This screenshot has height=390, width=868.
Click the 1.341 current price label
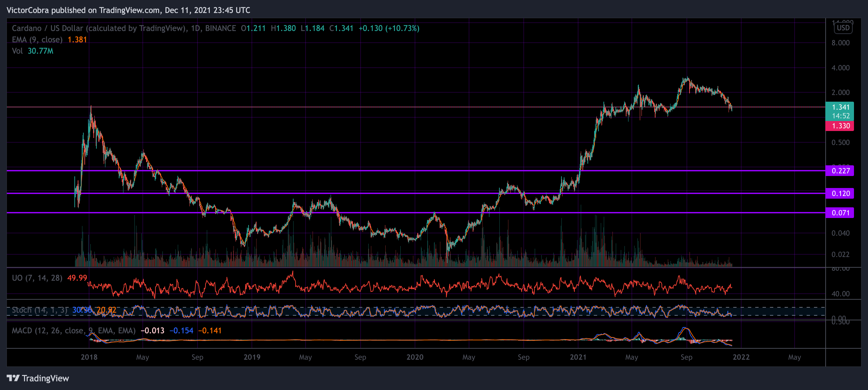tap(839, 107)
